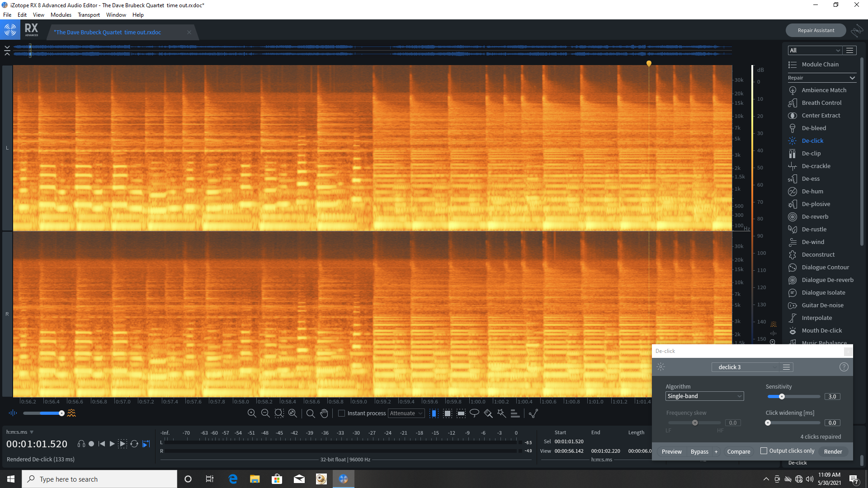Toggle loop playback
This screenshot has width=868, height=488.
pos(134,444)
